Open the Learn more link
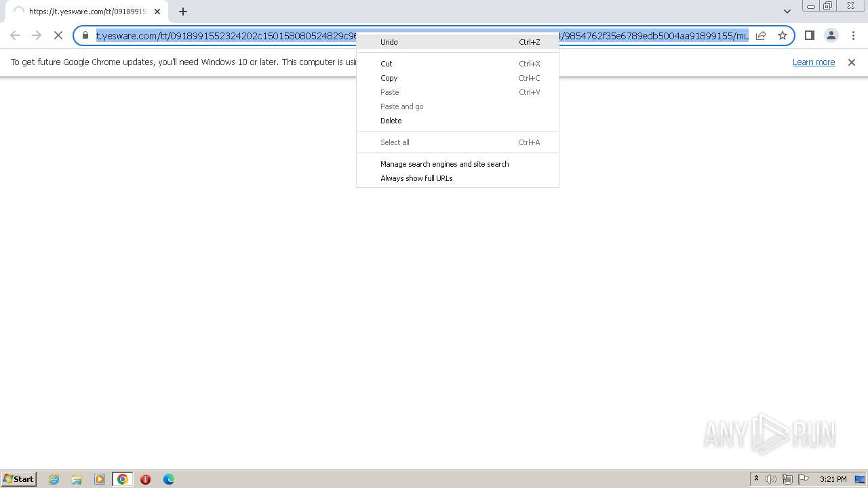The height and width of the screenshot is (488, 868). [x=814, y=62]
